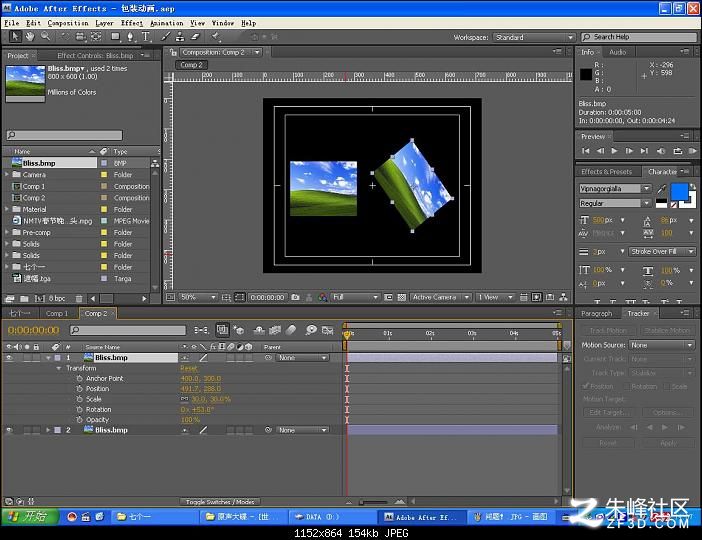Click Toggle Switches / Modes button

[220, 502]
